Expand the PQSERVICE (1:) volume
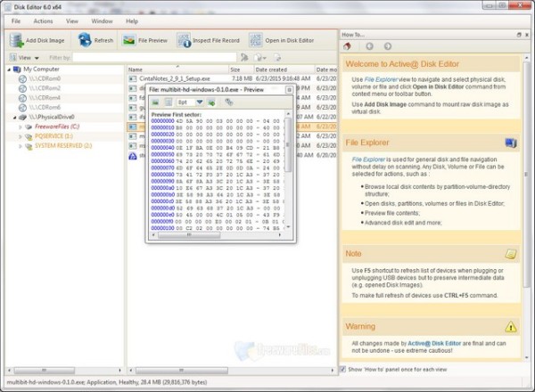Image resolution: width=535 pixels, height=392 pixels. coord(21,136)
